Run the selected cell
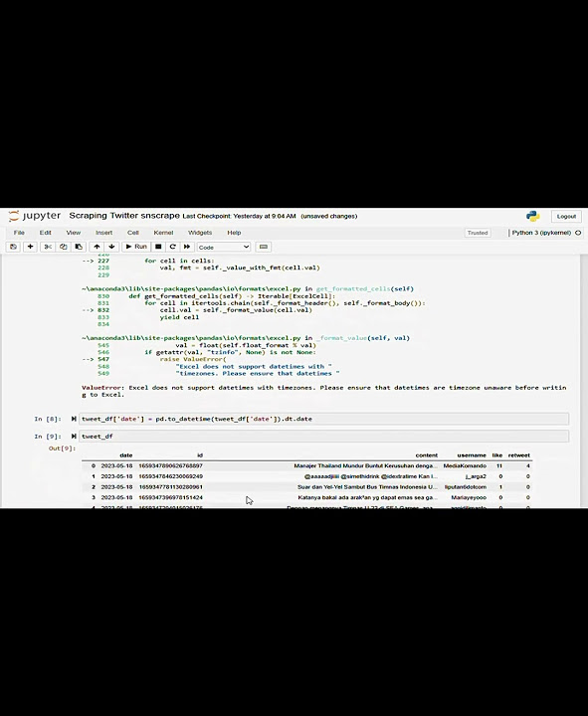Screen dimensions: 588x716 click(x=136, y=247)
